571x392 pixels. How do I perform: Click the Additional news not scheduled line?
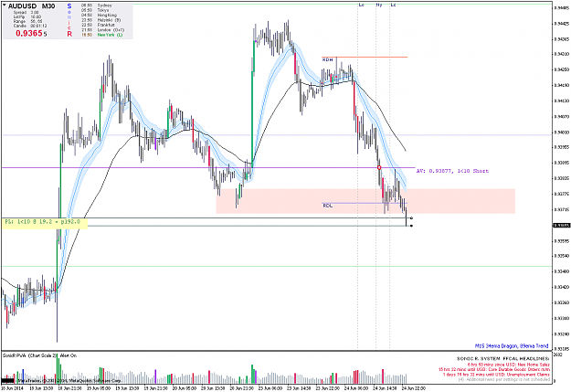coord(504,379)
